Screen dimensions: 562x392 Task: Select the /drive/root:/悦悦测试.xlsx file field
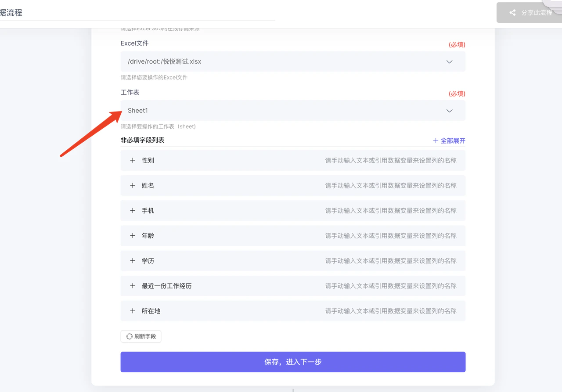[293, 61]
